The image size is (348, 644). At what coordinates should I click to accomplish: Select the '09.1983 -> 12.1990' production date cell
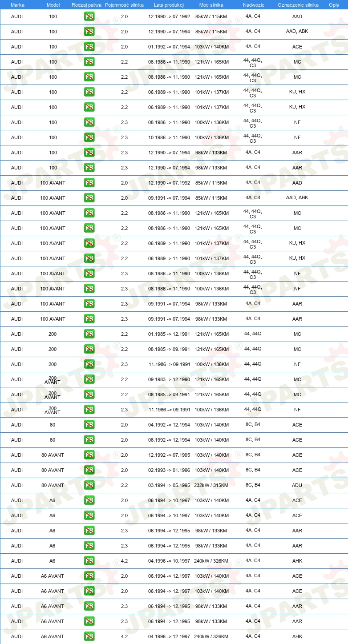tap(169, 379)
